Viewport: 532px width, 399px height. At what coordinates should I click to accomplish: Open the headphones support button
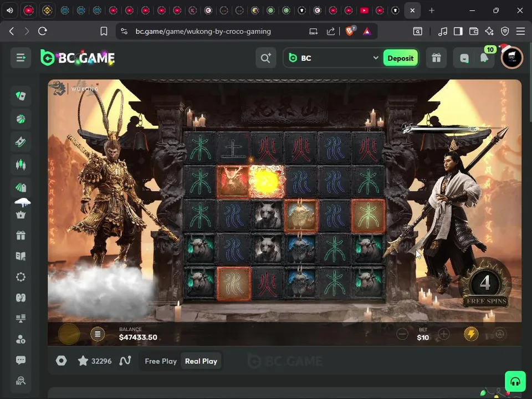click(515, 381)
